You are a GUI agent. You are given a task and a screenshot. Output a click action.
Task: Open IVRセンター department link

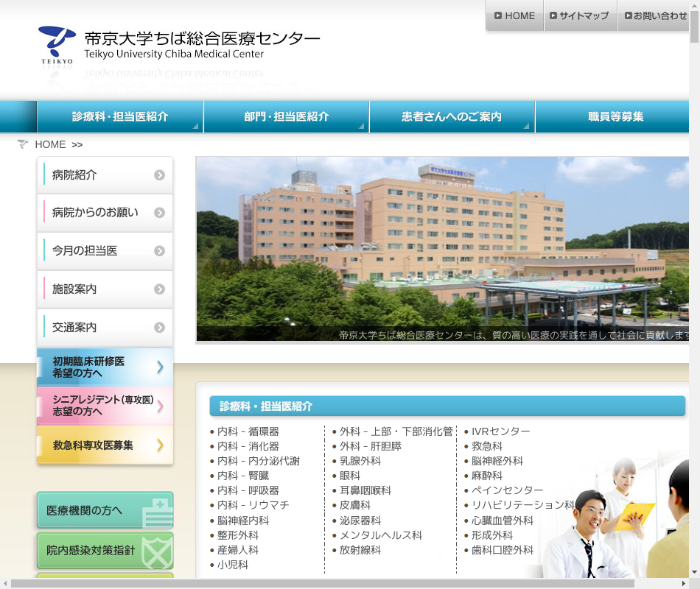click(x=500, y=431)
